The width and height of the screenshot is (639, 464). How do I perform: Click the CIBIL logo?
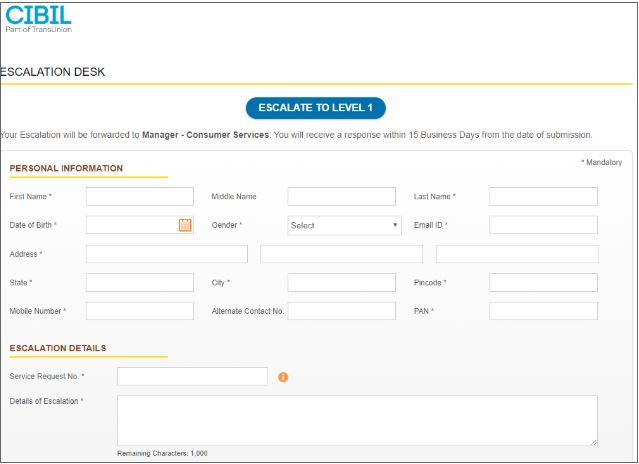(38, 19)
